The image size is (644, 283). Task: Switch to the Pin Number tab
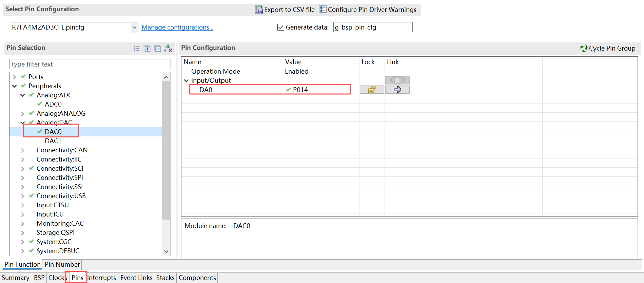62,264
